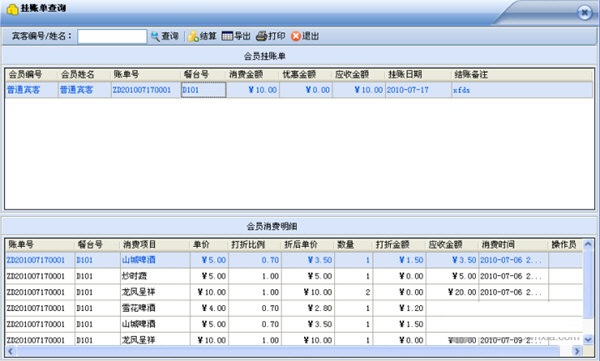Viewport: 600px width, 361px height.
Task: Click the D101 cell in upper table
Action: point(204,90)
